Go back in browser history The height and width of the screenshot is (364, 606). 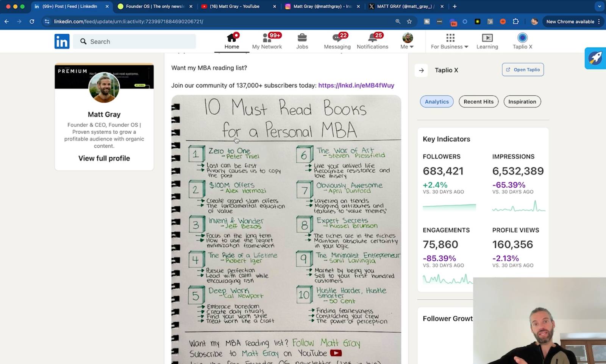7,22
